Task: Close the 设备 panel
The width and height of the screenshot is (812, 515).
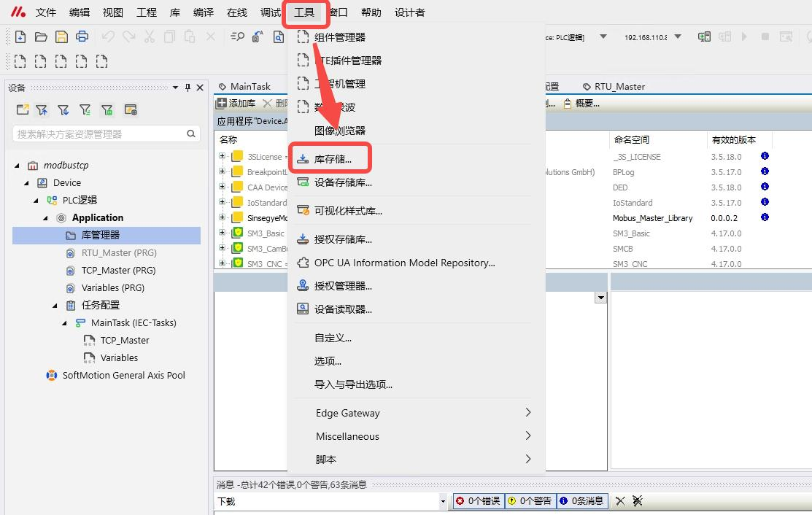Action: [x=200, y=88]
